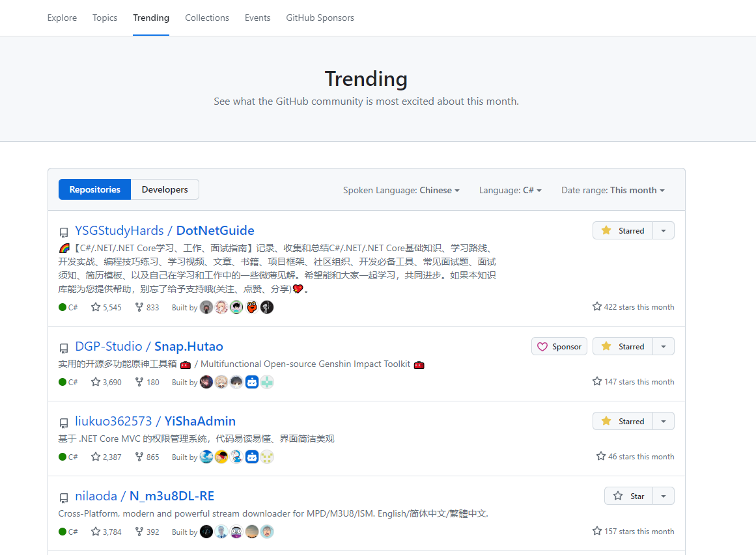Click 'Multifunctional Open-source Genshin Impact Toolkit' description
This screenshot has height=555, width=756.
[x=305, y=364]
